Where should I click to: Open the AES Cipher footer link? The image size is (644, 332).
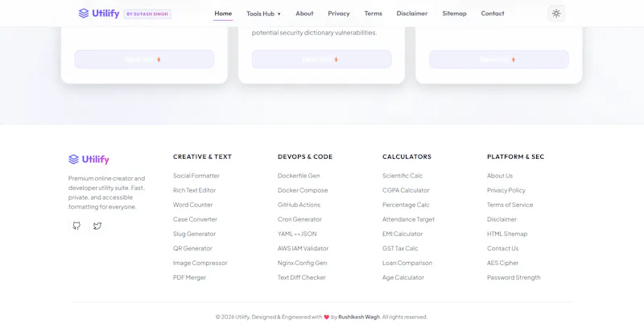502,263
